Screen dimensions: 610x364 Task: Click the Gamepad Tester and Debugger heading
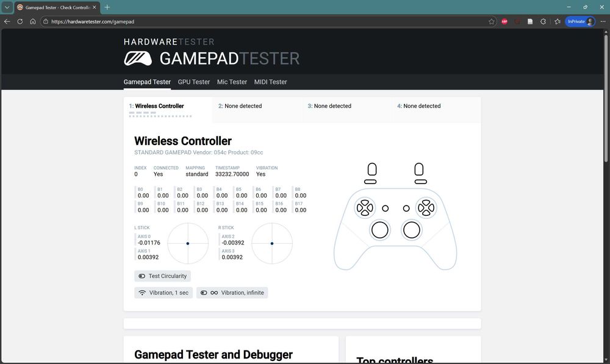point(213,355)
